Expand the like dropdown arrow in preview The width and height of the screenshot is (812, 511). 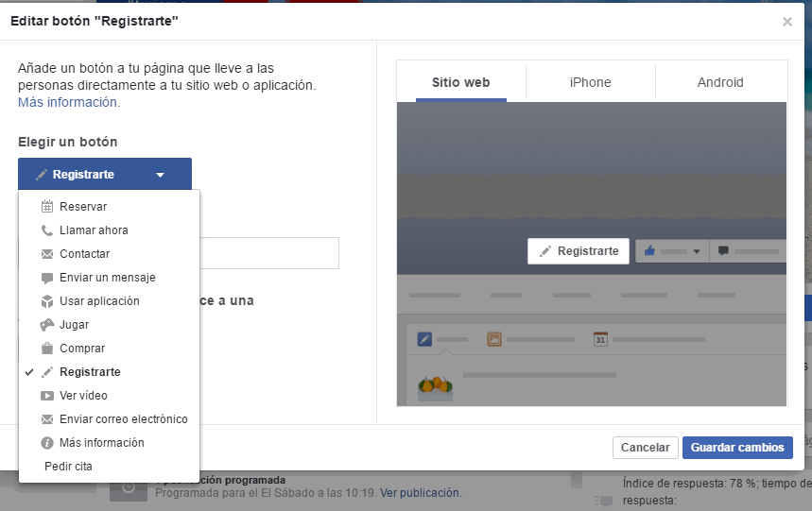[697, 251]
